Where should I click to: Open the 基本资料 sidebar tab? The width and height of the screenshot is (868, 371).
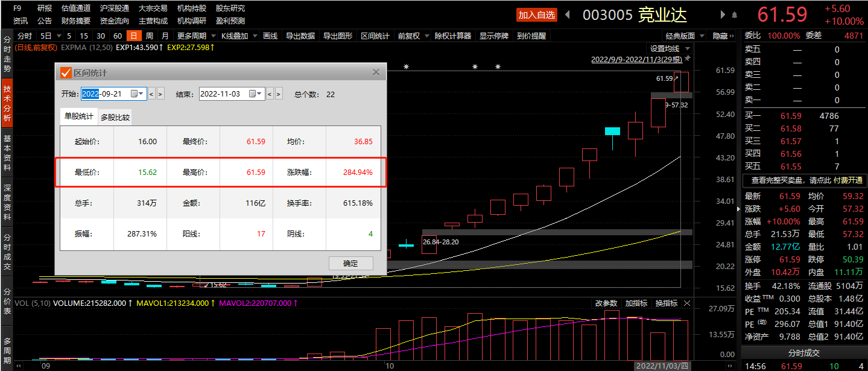coord(7,153)
